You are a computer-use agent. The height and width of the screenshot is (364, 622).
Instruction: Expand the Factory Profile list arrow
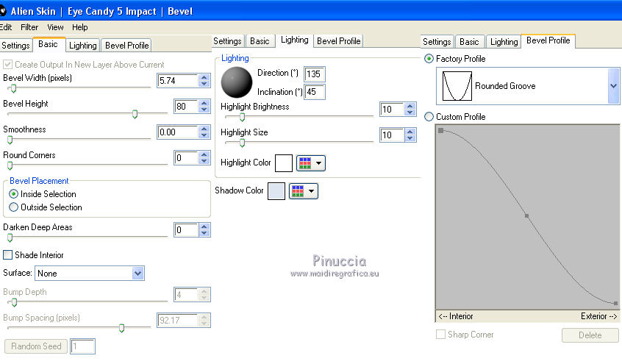click(613, 86)
